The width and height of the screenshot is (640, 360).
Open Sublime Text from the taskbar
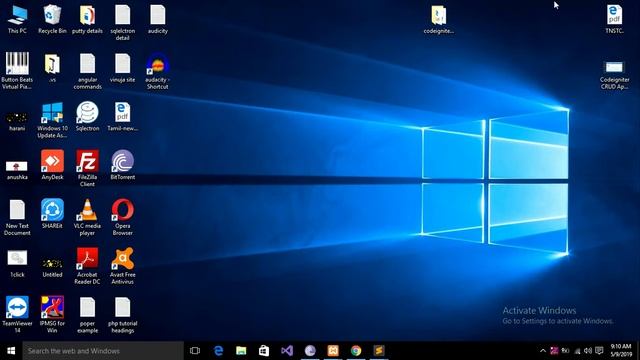click(x=379, y=351)
